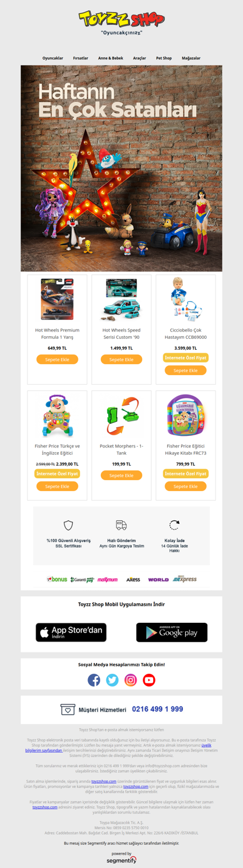This screenshot has height=868, width=243.
Task: Click the Toyzz Shop logo
Action: pyautogui.click(x=122, y=19)
